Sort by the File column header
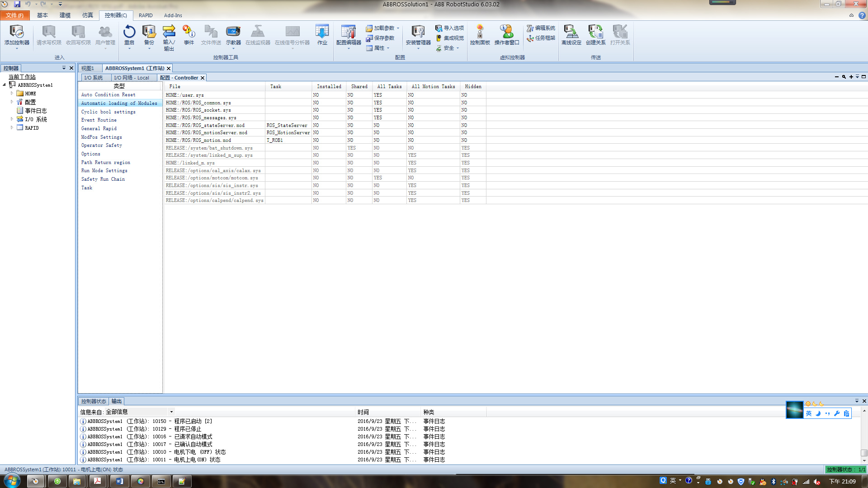This screenshot has height=488, width=868. point(215,86)
